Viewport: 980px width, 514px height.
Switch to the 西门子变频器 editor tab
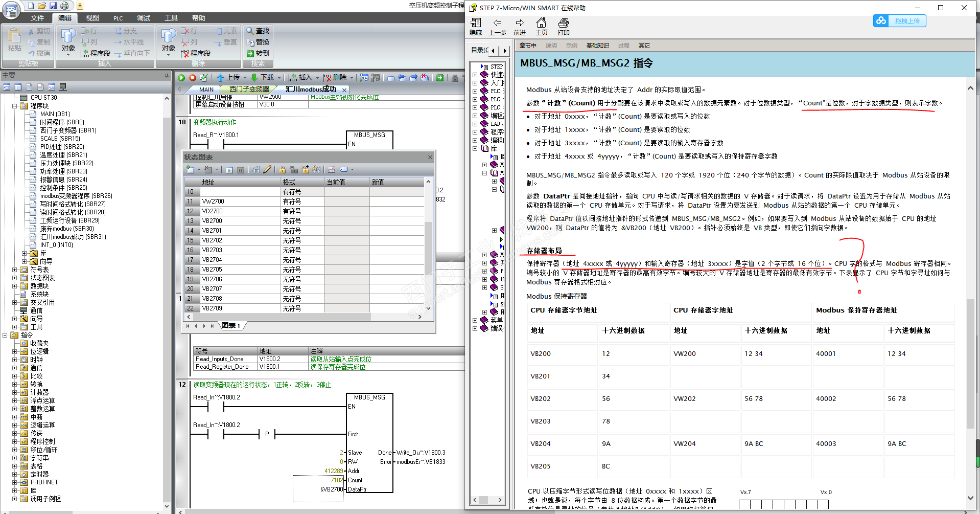(249, 90)
